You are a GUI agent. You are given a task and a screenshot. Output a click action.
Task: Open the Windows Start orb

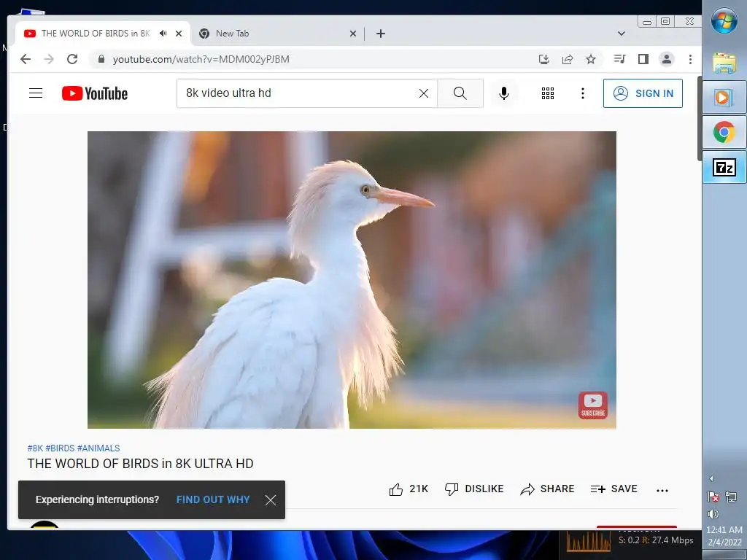[724, 21]
